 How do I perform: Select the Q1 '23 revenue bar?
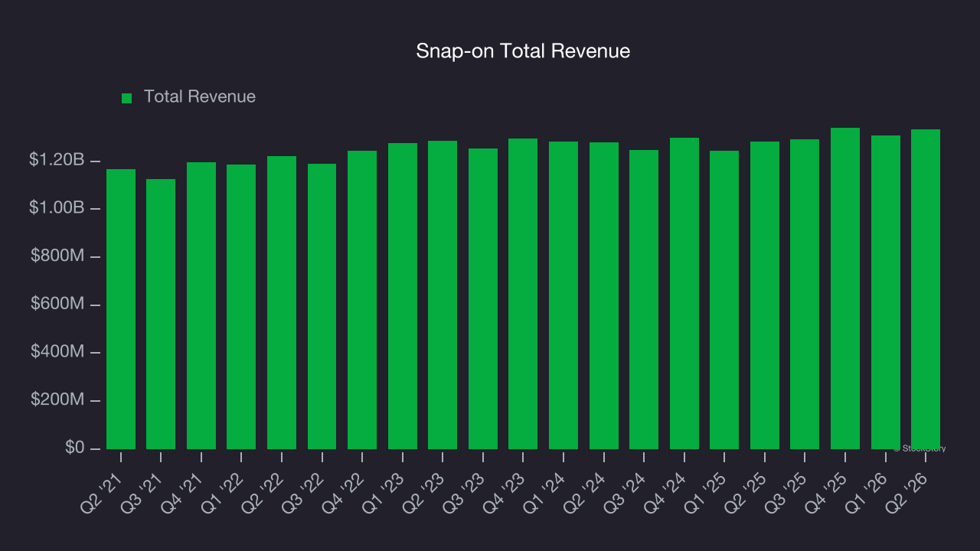(403, 296)
